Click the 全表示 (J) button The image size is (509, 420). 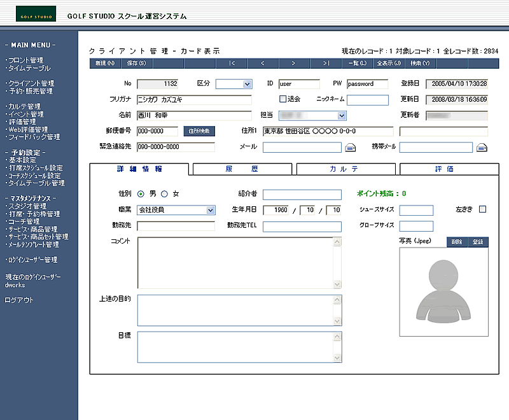(x=389, y=63)
